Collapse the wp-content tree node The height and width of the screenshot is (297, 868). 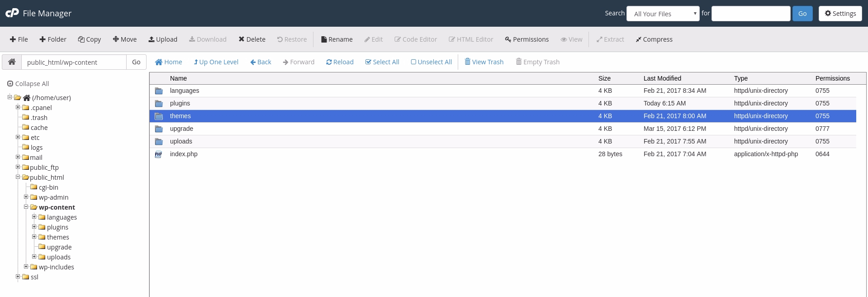26,207
